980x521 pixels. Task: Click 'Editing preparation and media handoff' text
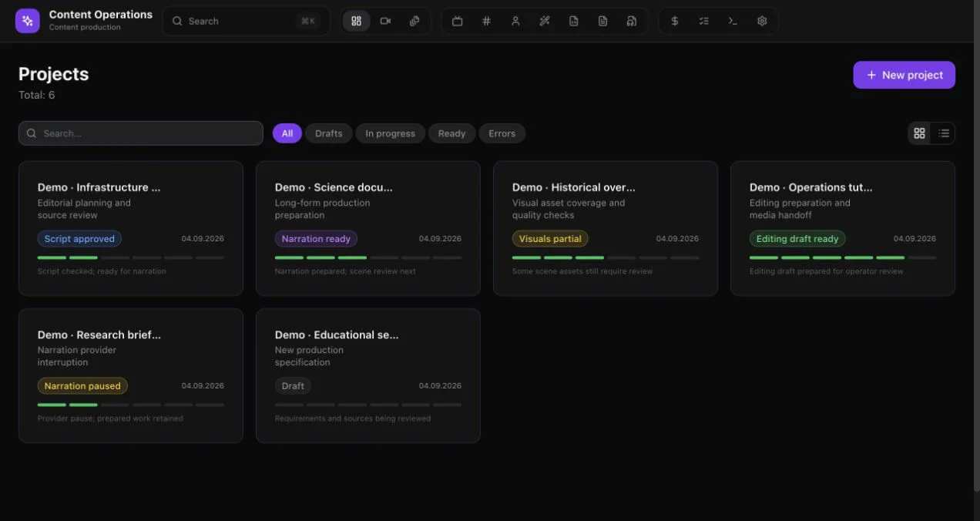(800, 209)
